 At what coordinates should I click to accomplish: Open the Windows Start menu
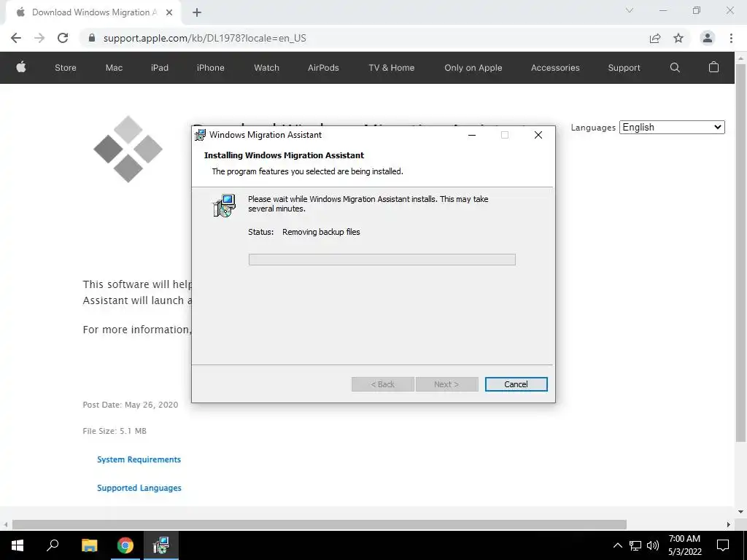point(18,545)
